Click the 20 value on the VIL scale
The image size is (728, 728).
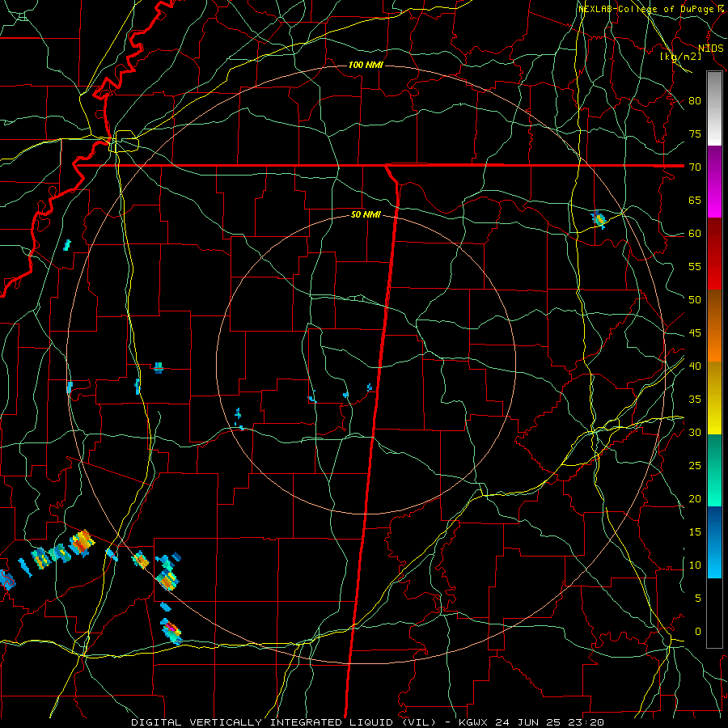pyautogui.click(x=695, y=498)
